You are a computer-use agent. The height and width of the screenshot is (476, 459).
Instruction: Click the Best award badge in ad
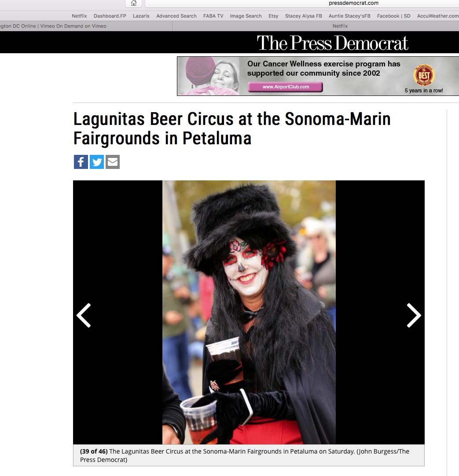point(424,76)
